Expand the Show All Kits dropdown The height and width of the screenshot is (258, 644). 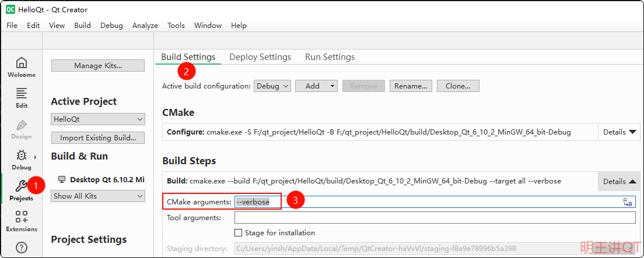point(97,196)
